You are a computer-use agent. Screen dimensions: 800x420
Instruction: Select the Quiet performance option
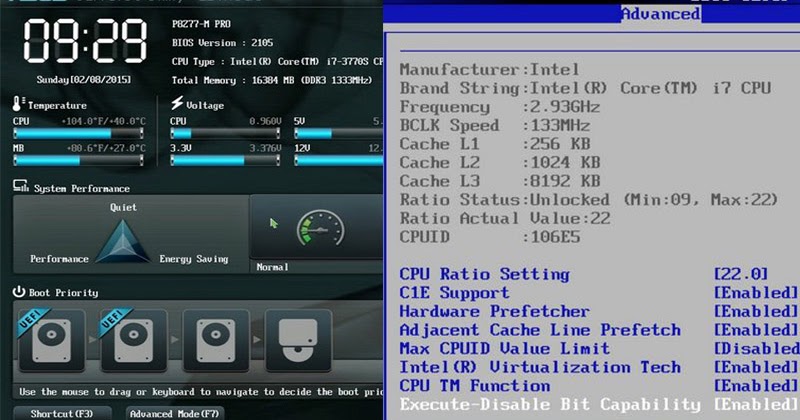coord(123,207)
